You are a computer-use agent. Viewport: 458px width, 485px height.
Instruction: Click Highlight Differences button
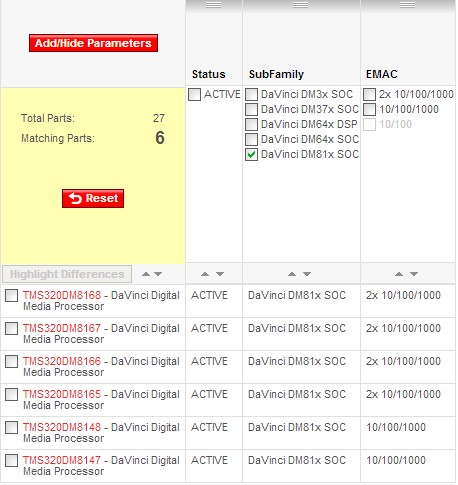point(67,274)
